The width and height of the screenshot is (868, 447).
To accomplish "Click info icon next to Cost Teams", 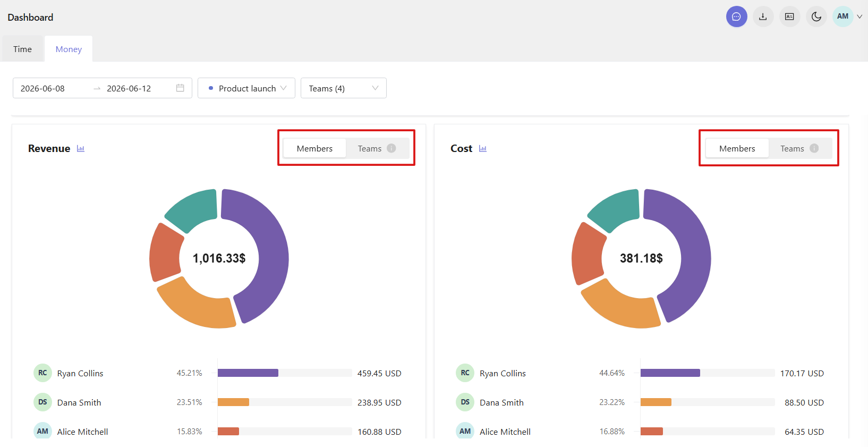I will click(814, 148).
